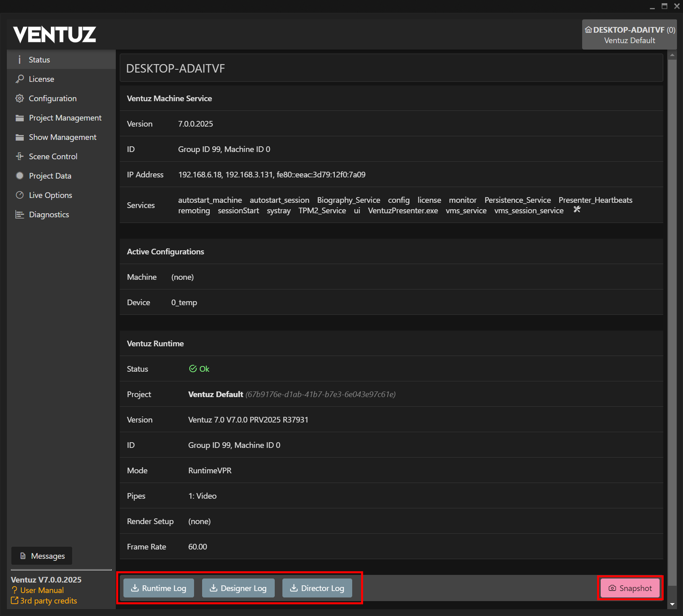Click the scrollbar down arrow
The width and height of the screenshot is (683, 616).
pos(672,604)
